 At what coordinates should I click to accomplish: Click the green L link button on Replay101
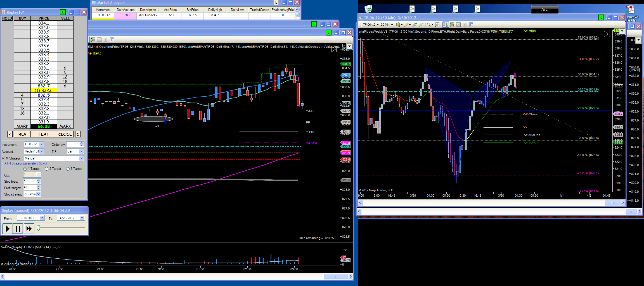click(63, 12)
